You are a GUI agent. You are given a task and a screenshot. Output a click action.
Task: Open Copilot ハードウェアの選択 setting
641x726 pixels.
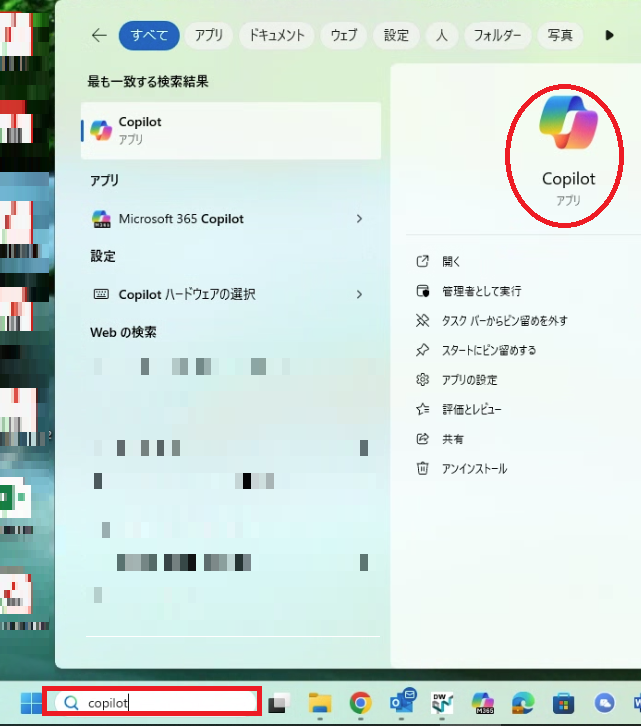231,294
